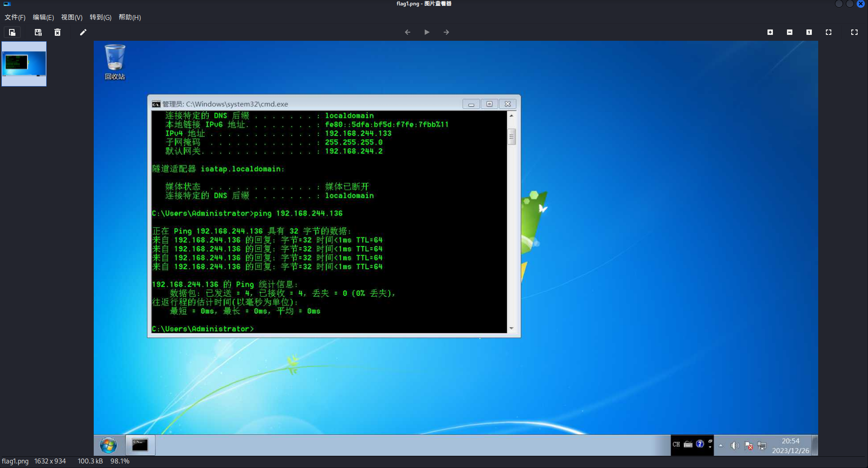This screenshot has height=468, width=868.
Task: Click the pencil edit icon
Action: 83,32
